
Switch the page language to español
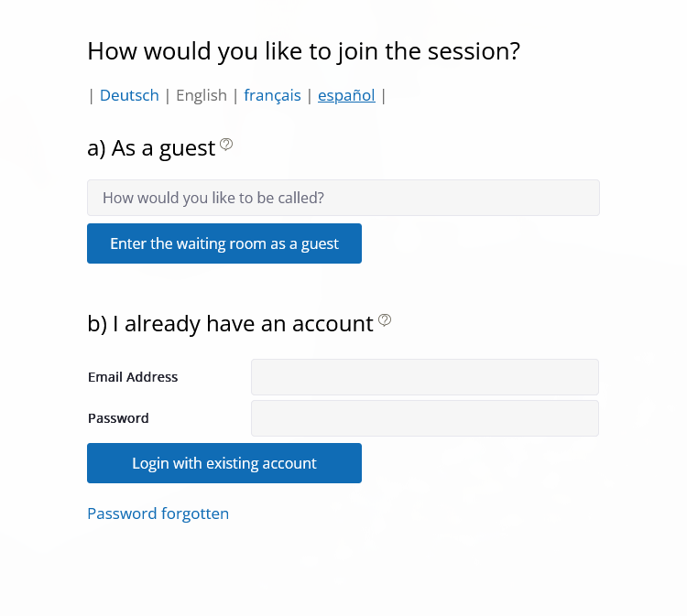[x=346, y=95]
